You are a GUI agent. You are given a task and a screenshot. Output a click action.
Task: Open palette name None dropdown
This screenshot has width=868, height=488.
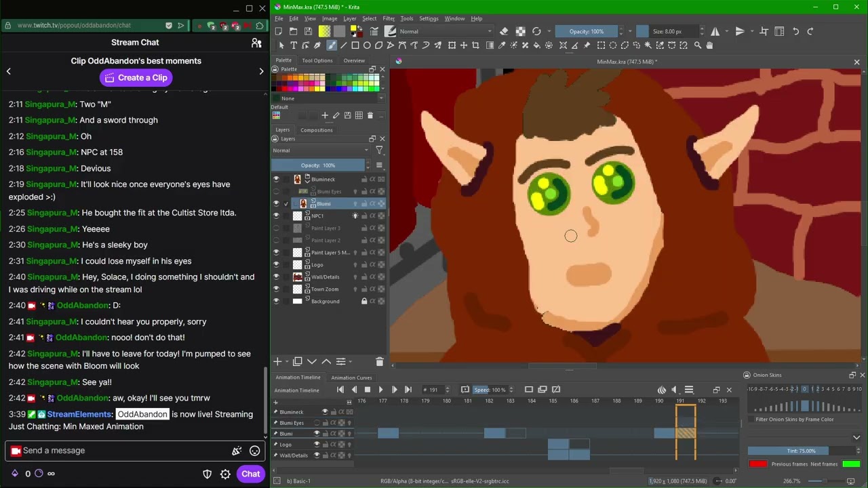click(328, 98)
